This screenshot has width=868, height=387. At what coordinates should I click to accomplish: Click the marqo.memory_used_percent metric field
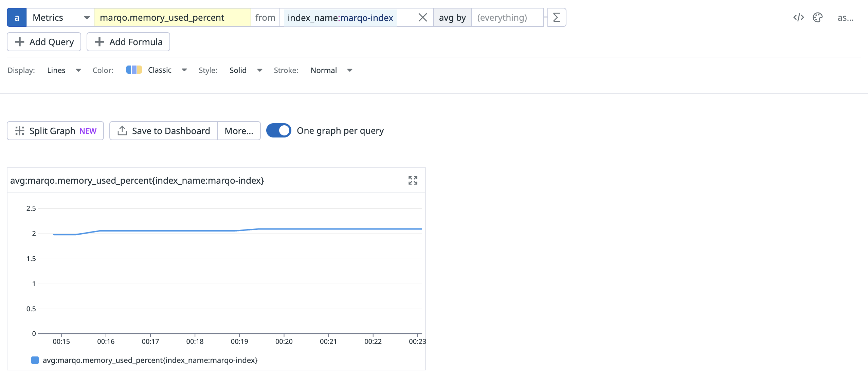[172, 18]
